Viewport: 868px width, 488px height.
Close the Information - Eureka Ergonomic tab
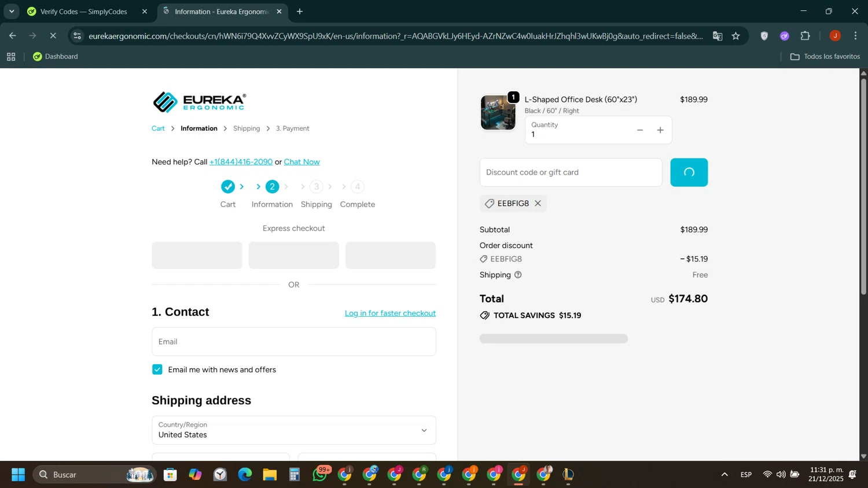point(279,12)
